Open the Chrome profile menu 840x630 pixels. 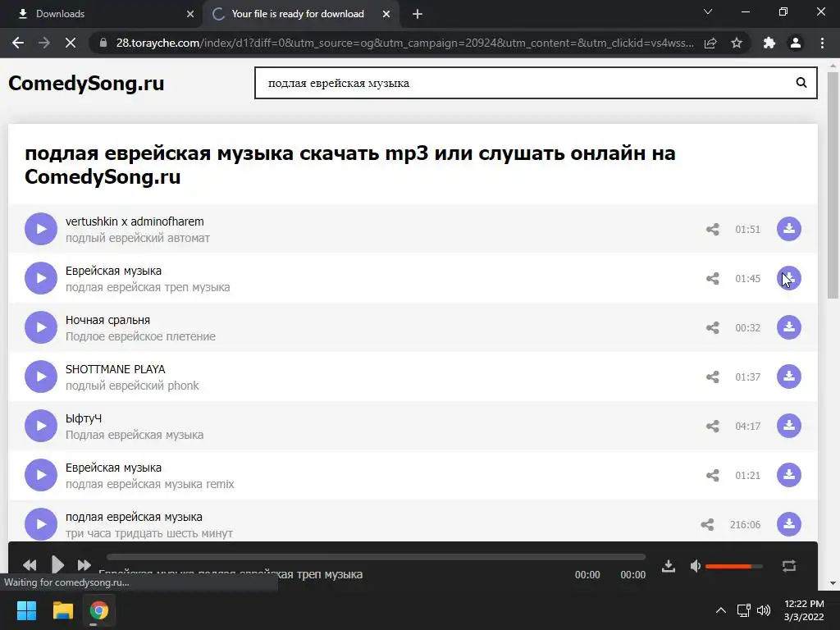click(796, 43)
